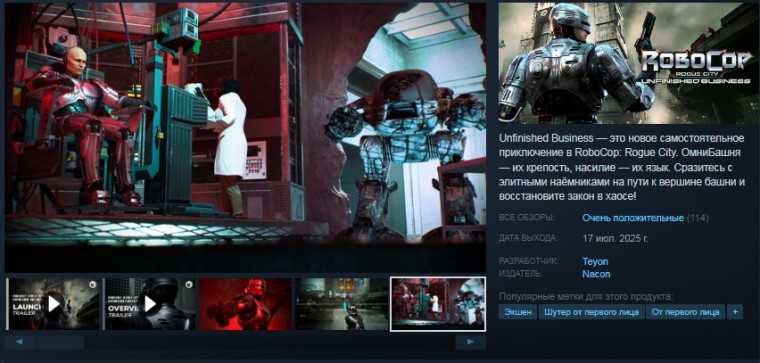Select the highlighted ED-209 lab screenshot thumbnail

[x=438, y=304]
